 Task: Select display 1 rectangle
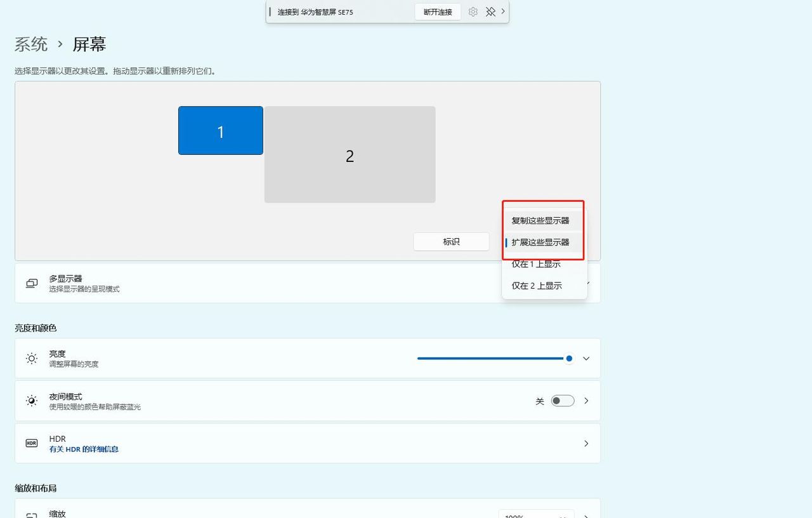tap(221, 130)
